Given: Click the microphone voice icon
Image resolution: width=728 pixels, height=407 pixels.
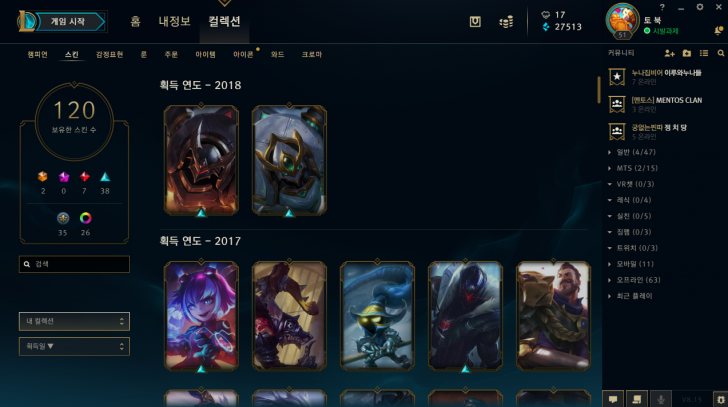Looking at the screenshot, I should 661,399.
